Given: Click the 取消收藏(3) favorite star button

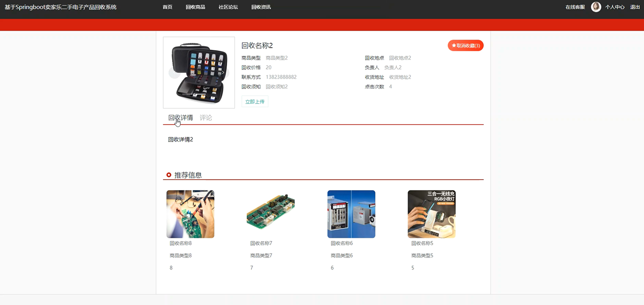Looking at the screenshot, I should pos(466,46).
